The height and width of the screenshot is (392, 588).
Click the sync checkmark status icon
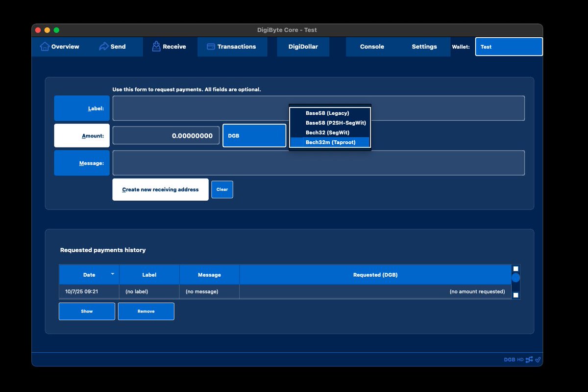pos(538,360)
